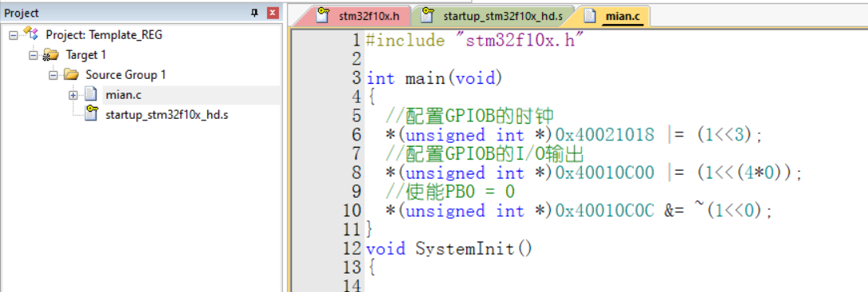This screenshot has height=292, width=868.
Task: Select Source Group 1 in the tree
Action: [x=126, y=75]
